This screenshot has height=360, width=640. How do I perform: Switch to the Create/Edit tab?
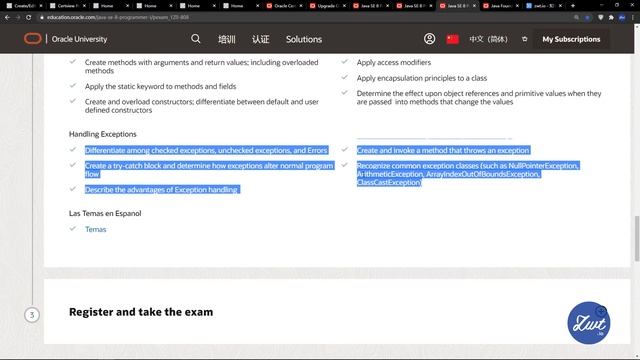pyautogui.click(x=24, y=6)
